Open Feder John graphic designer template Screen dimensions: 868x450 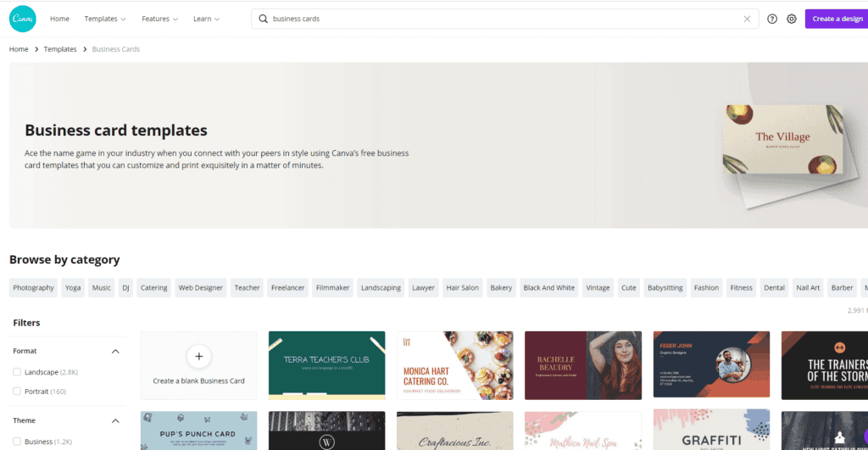click(x=711, y=364)
